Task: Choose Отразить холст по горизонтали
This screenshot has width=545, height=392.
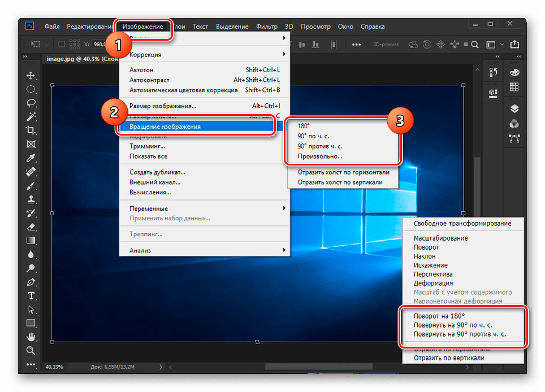Action: pyautogui.click(x=343, y=172)
